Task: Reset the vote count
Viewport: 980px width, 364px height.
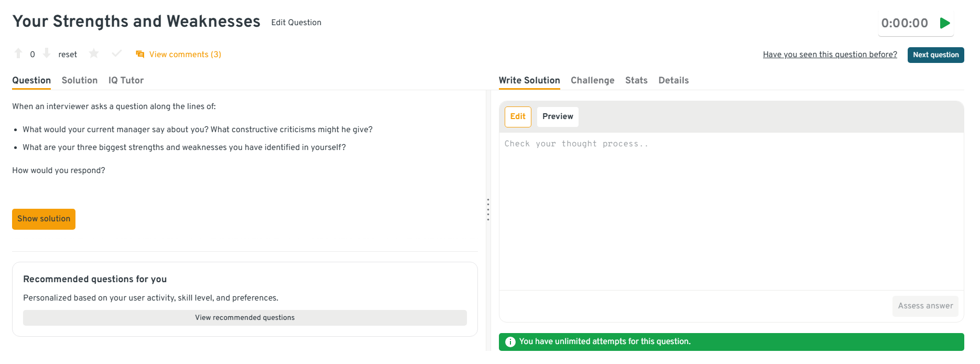Action: [68, 55]
